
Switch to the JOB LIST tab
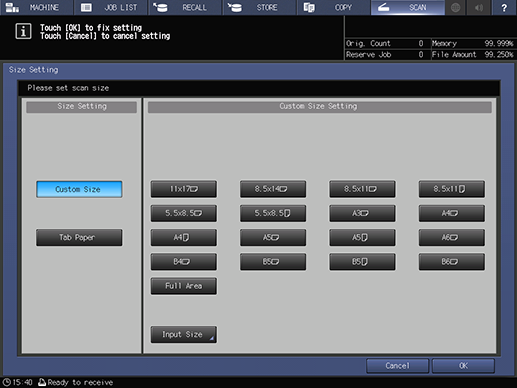(111, 7)
